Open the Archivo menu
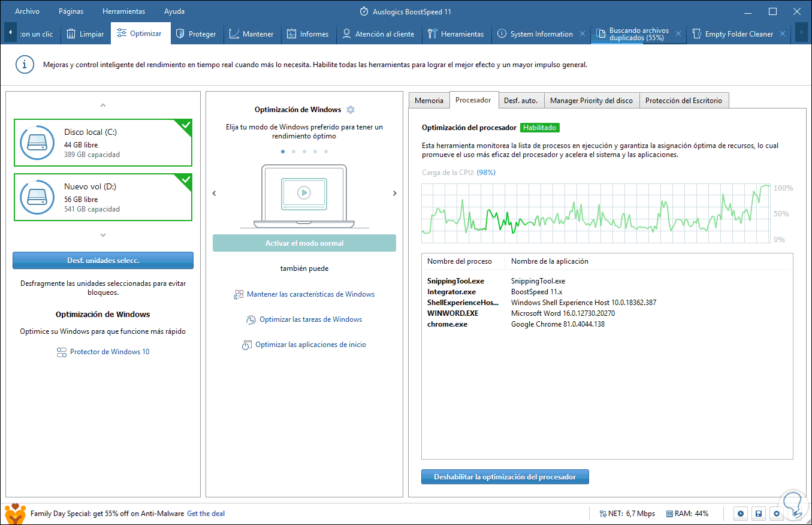Viewport: 812px width, 525px height. [28, 11]
